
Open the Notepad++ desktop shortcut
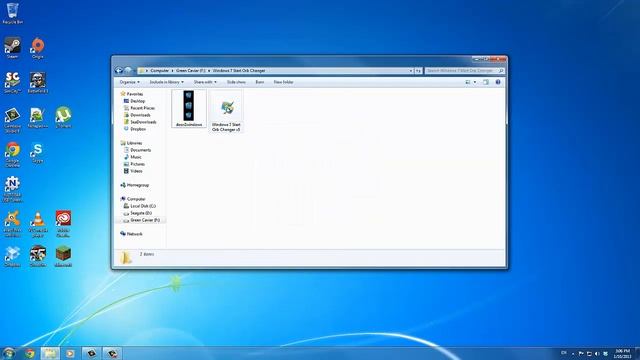pyautogui.click(x=38, y=118)
